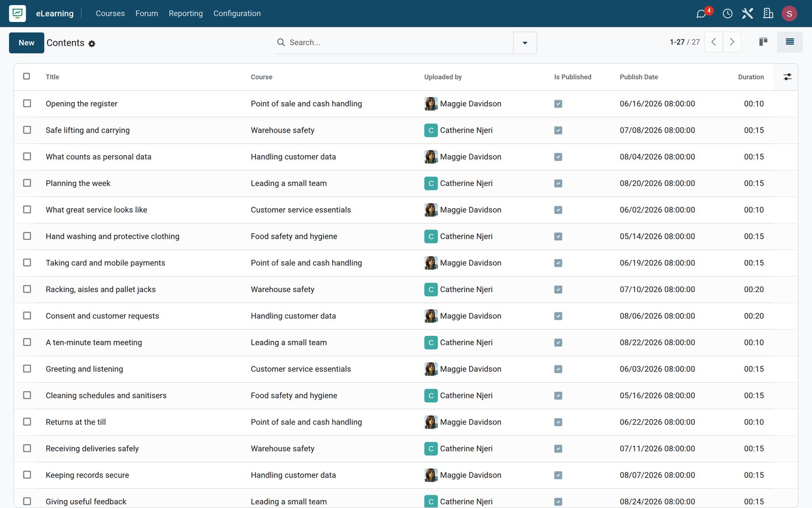Open the developer tools wrench icon
This screenshot has height=508, width=812.
click(748, 14)
